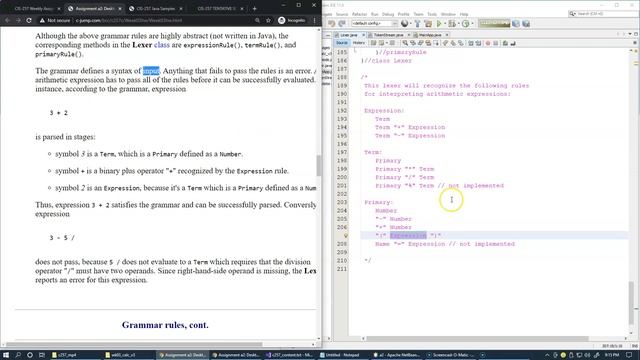The width and height of the screenshot is (640, 360).
Task: Click the Not secure warning in address bar
Action: pyautogui.click(x=54, y=20)
